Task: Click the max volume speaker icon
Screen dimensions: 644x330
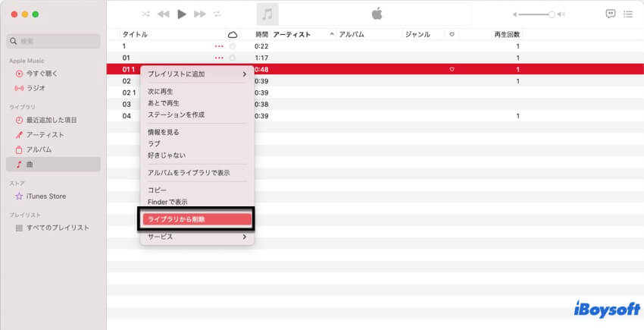Action: click(x=561, y=14)
